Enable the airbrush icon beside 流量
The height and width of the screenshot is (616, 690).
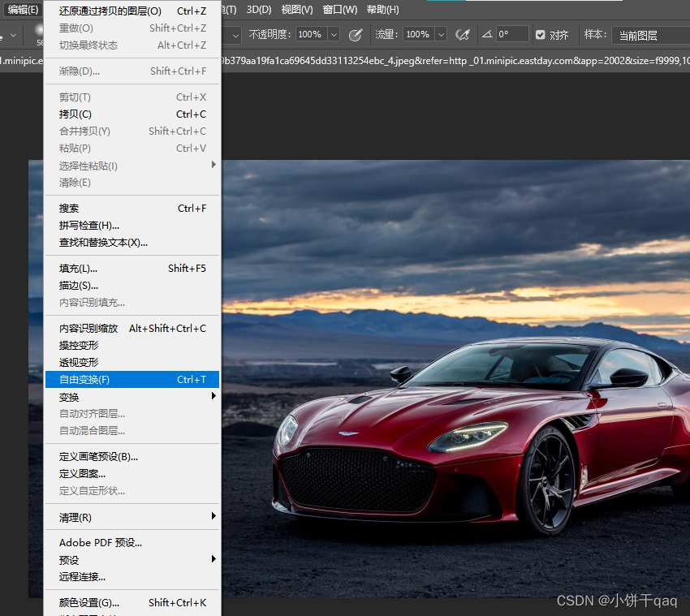463,35
